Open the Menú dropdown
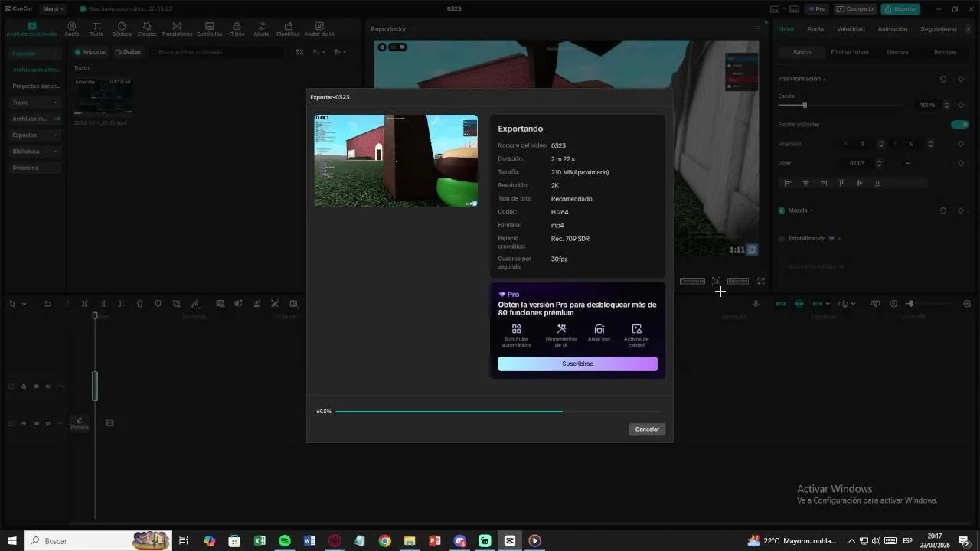Viewport: 980px width, 551px height. coord(53,9)
